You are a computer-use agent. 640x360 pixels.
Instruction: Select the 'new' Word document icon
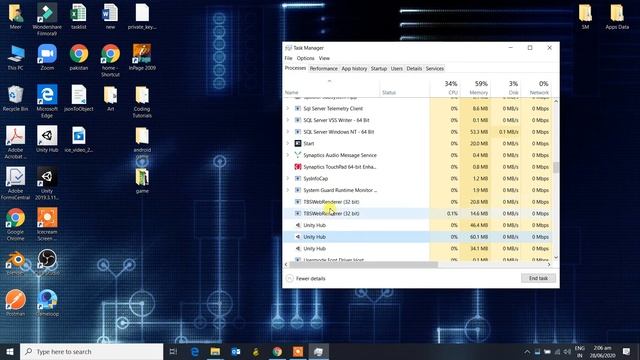[110, 17]
